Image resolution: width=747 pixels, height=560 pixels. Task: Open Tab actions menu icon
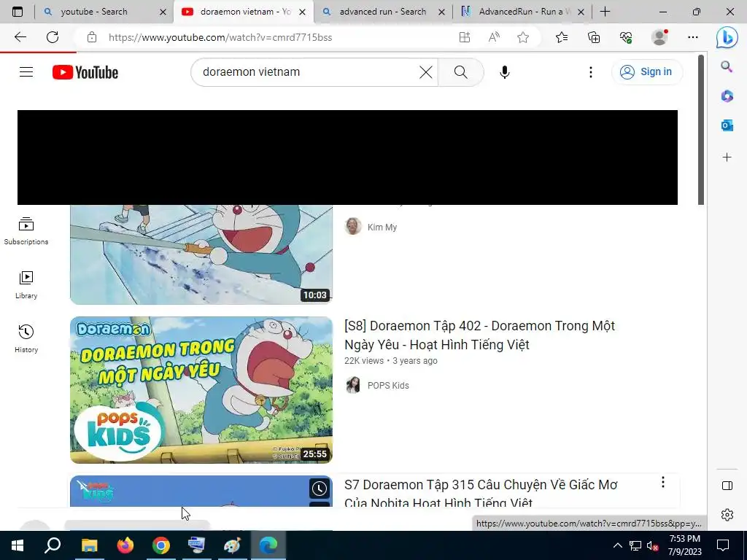point(18,12)
